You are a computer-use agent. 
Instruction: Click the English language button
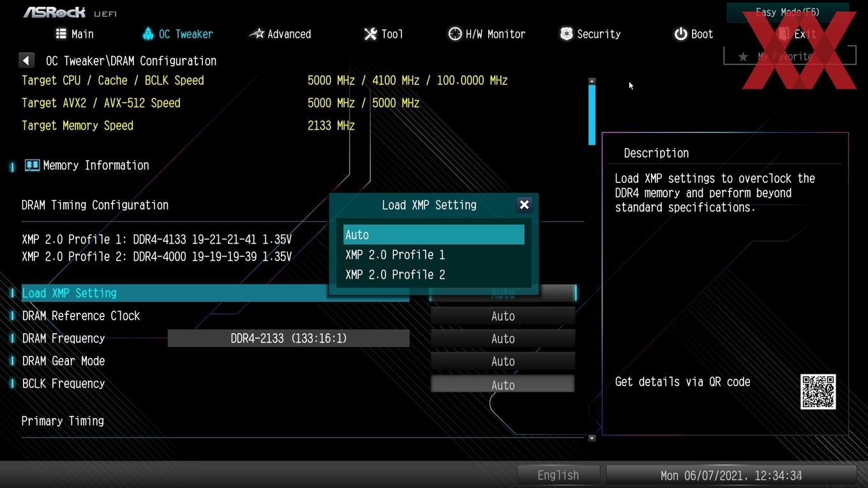[558, 475]
